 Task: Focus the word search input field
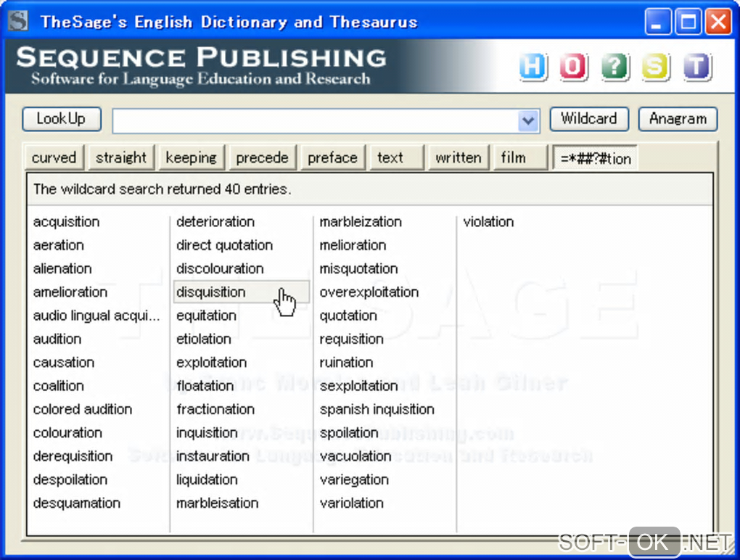[316, 120]
